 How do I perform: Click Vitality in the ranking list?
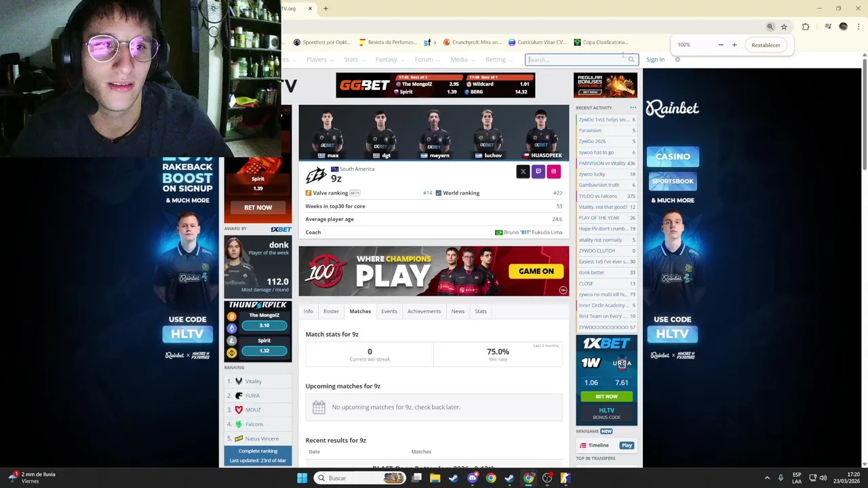point(253,382)
